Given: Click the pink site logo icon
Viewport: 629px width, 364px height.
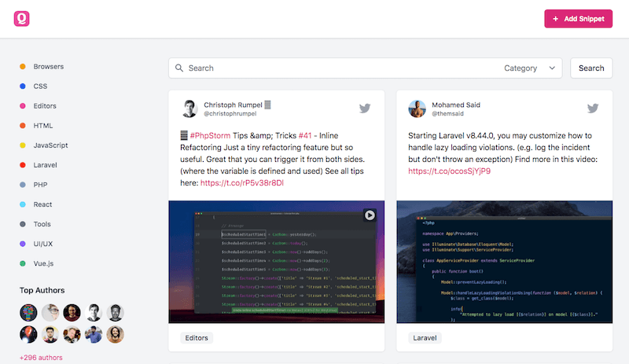Looking at the screenshot, I should (x=22, y=18).
